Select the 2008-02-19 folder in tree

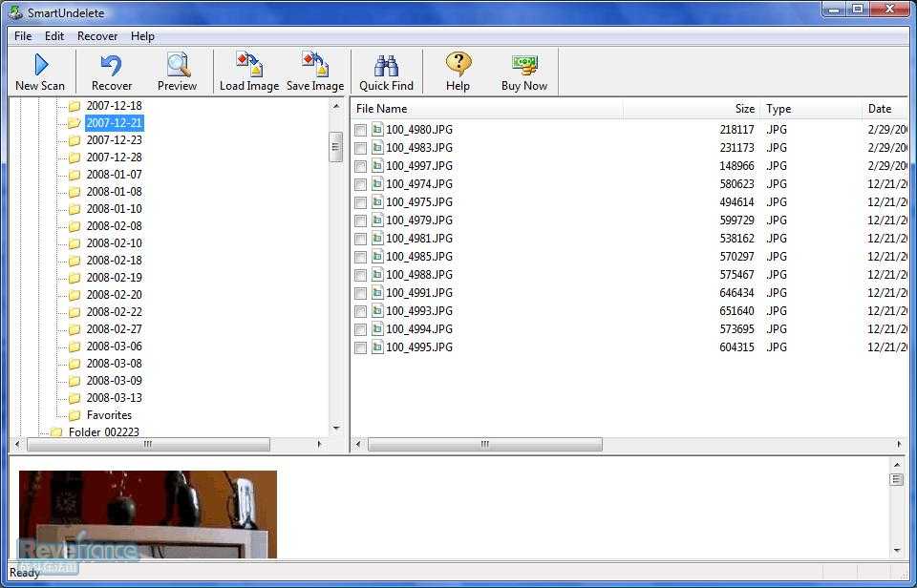point(114,278)
